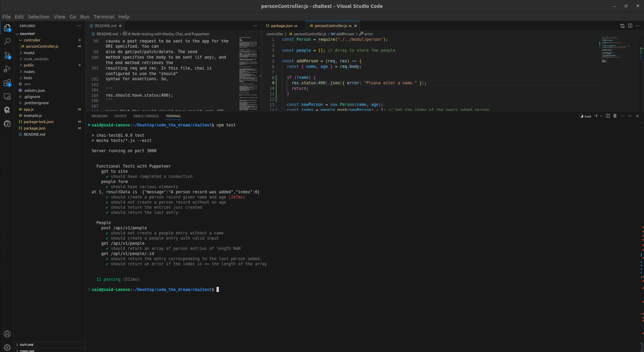Maximize the panel size with chevron up
Image resolution: width=644 pixels, height=352 pixels.
point(630,116)
